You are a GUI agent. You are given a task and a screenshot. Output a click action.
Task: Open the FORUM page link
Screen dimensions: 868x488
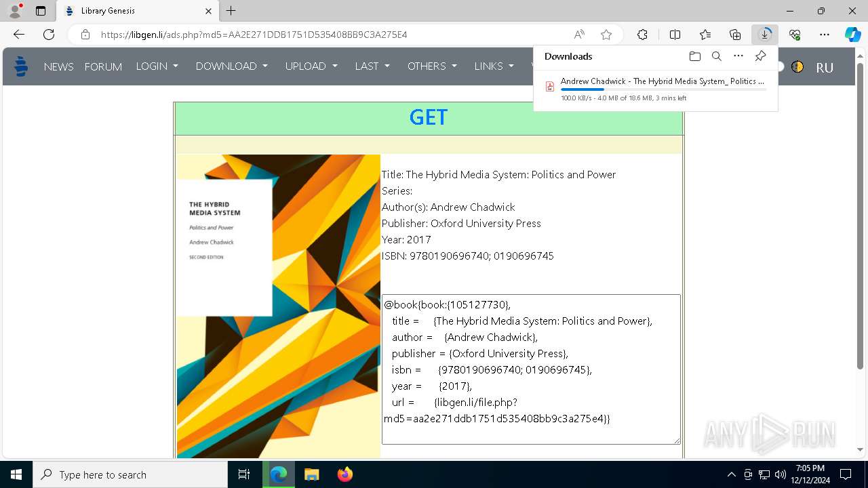coord(103,66)
